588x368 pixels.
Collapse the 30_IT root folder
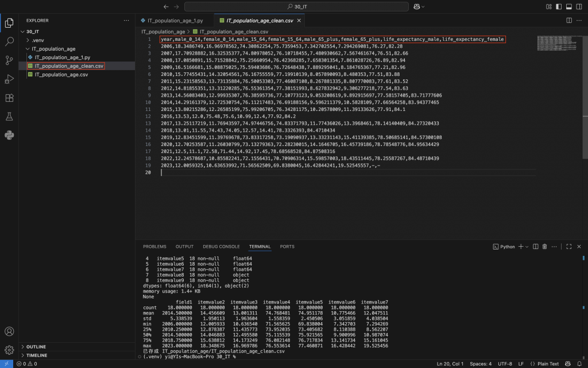pos(22,32)
